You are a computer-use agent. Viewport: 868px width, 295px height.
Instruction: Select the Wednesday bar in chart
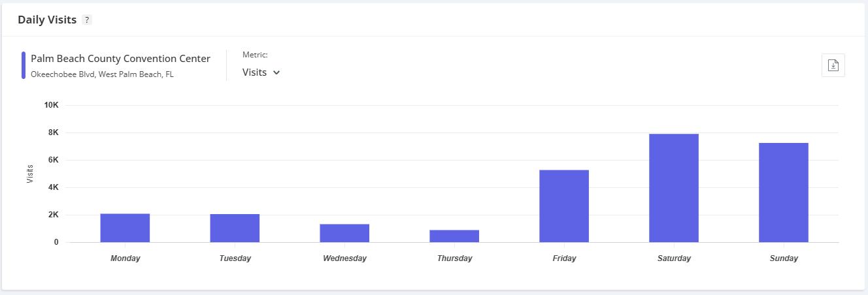[x=344, y=233]
